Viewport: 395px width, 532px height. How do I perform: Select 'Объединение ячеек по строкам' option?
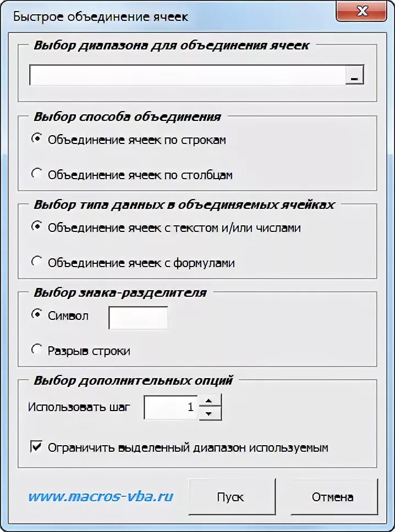(37, 140)
